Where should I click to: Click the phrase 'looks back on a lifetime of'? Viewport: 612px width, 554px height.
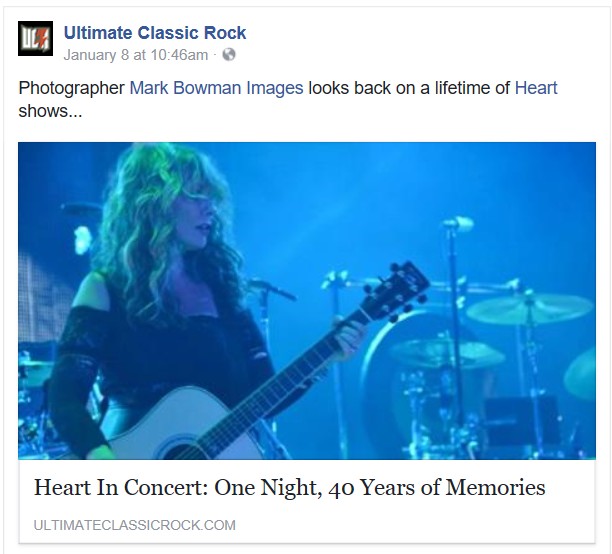(x=409, y=88)
